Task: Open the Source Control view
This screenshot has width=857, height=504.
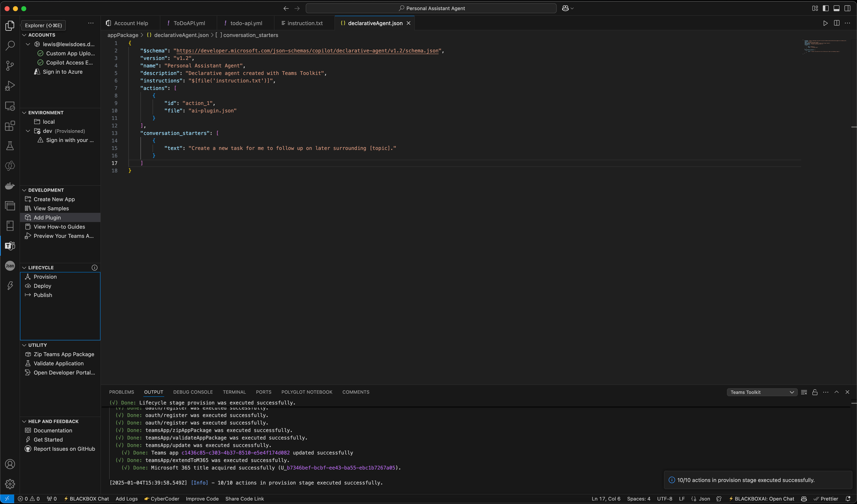Action: tap(10, 66)
